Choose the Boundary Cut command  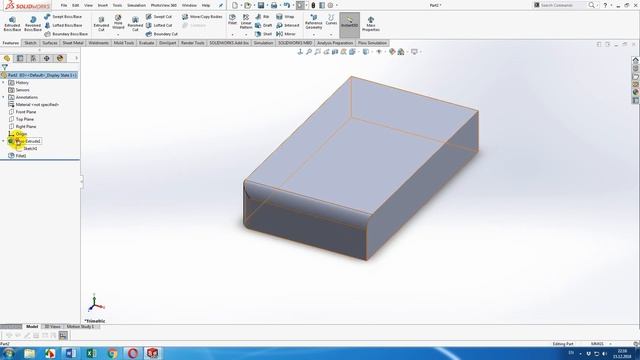(x=162, y=34)
